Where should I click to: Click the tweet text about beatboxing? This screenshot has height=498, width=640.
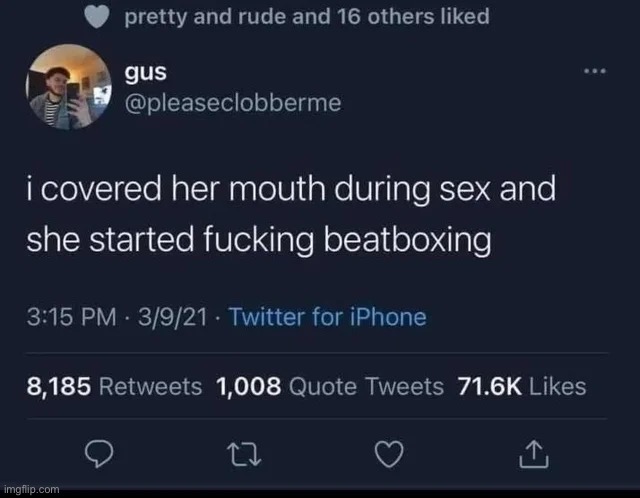pyautogui.click(x=291, y=214)
